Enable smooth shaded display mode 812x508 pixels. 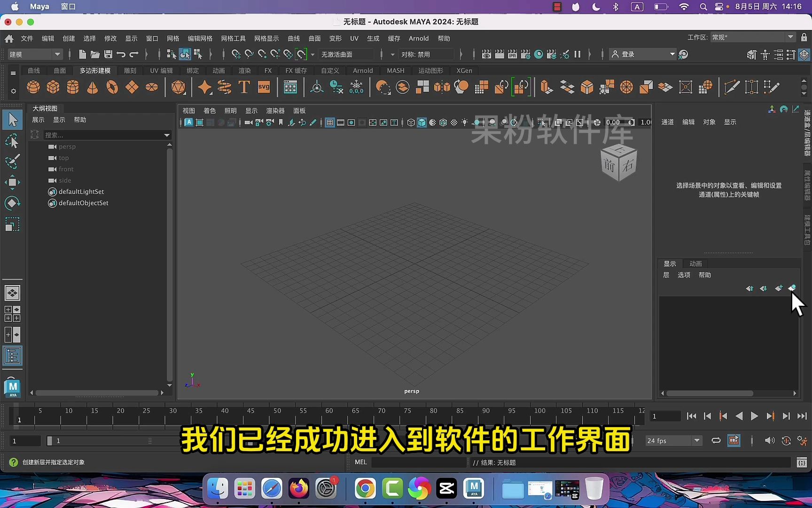(422, 122)
